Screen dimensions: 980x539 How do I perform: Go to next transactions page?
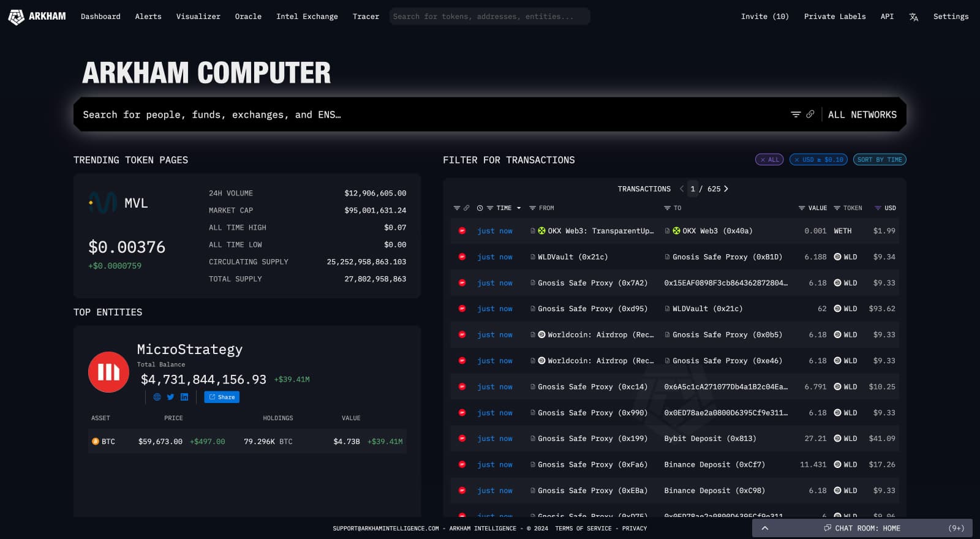coord(726,189)
